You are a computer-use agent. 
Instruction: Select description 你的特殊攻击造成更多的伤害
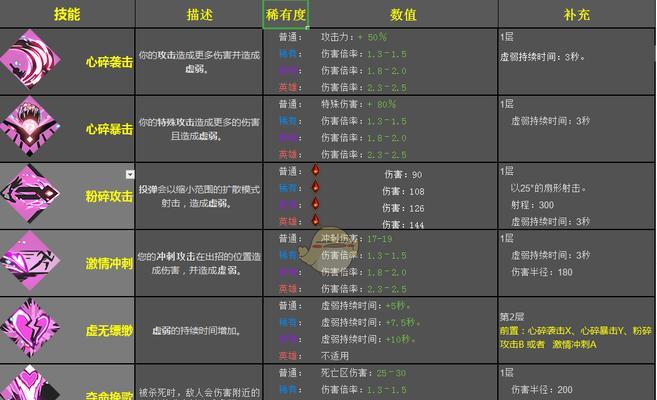(199, 129)
